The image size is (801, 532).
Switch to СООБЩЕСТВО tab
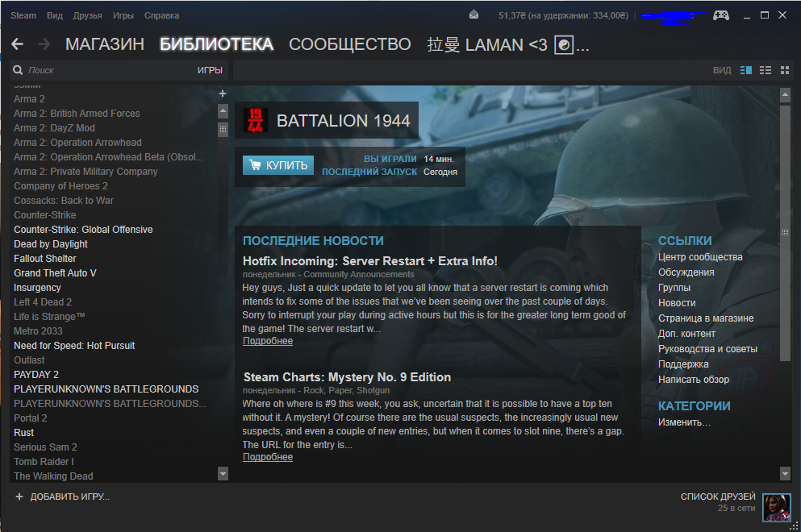pyautogui.click(x=350, y=44)
